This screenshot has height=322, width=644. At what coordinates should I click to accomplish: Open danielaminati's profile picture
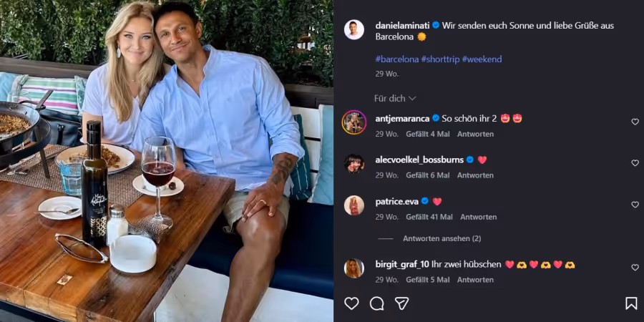point(354,29)
